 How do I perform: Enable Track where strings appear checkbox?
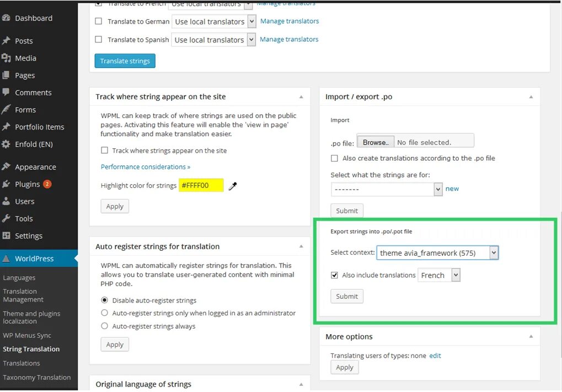pos(105,151)
